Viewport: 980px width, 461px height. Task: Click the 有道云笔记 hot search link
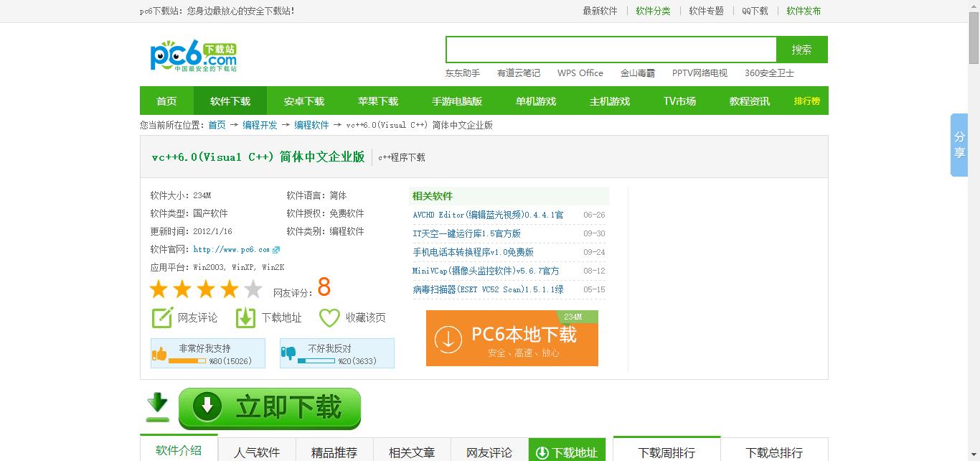519,73
